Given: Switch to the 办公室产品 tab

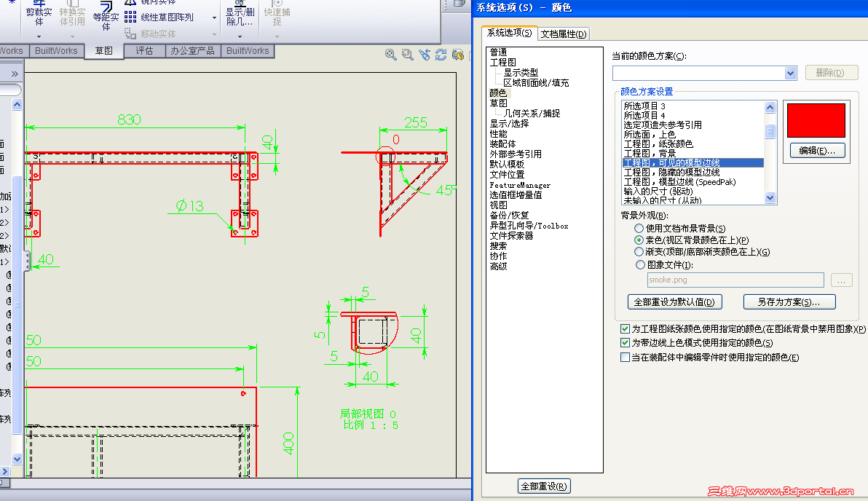Looking at the screenshot, I should [193, 51].
